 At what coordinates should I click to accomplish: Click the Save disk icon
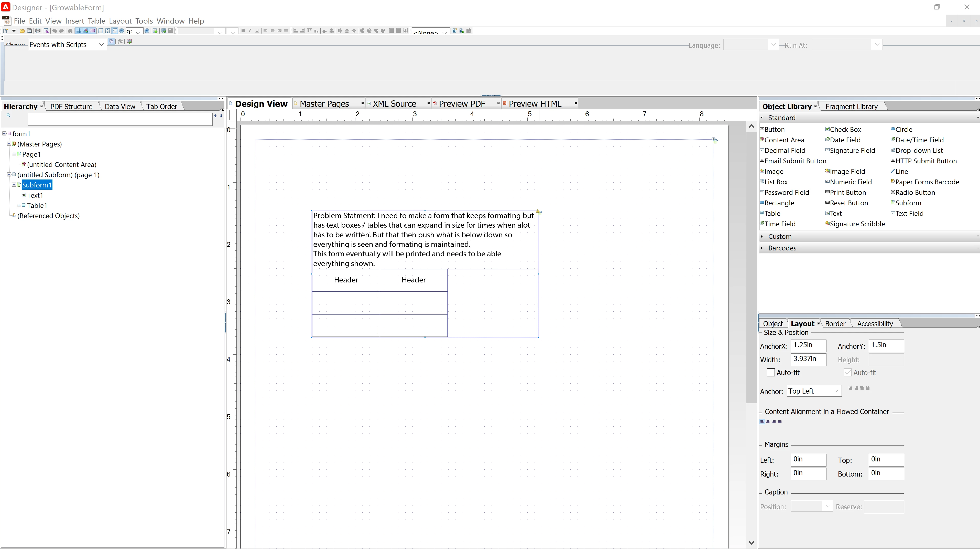(29, 31)
